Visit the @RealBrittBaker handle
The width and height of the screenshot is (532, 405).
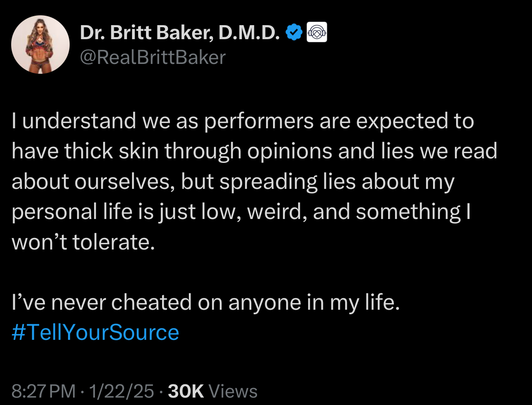click(x=153, y=57)
